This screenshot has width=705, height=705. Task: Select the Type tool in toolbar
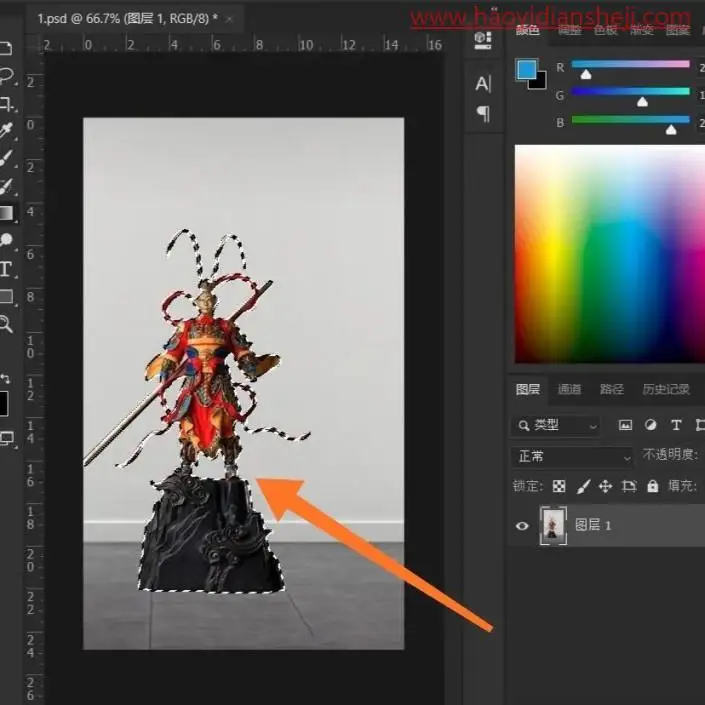[5, 269]
